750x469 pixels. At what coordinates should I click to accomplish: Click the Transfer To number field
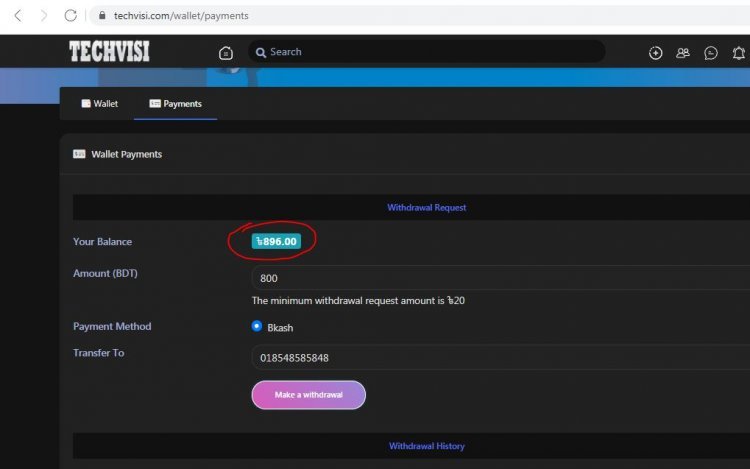(x=500, y=357)
